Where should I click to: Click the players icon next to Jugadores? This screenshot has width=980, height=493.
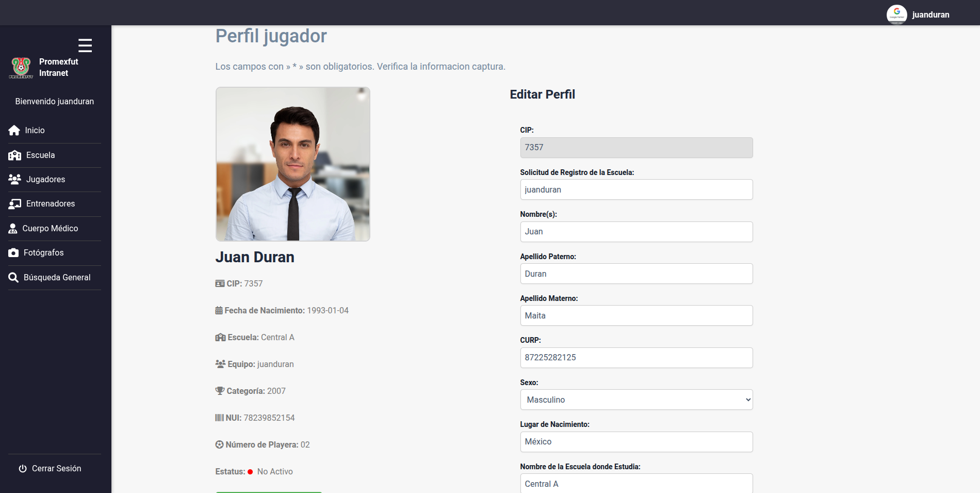click(x=14, y=179)
